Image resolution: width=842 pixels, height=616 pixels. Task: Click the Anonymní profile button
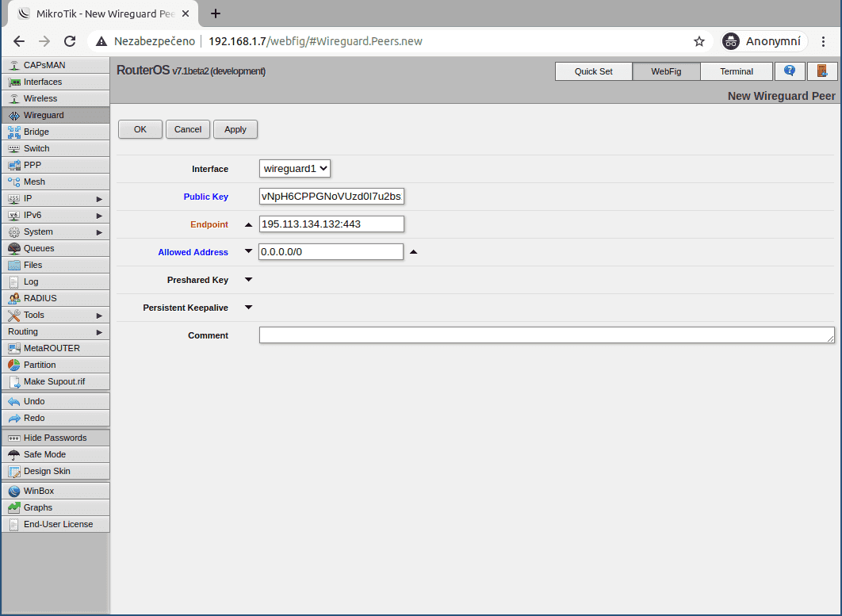click(764, 41)
